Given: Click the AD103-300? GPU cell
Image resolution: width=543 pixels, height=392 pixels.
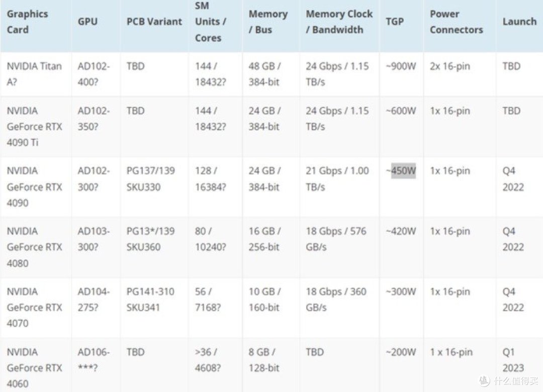Looking at the screenshot, I should pos(94,239).
